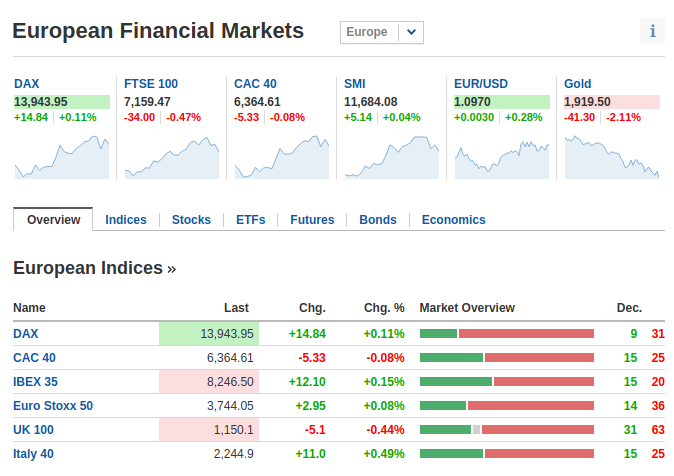This screenshot has width=674, height=476.
Task: Click the IBEX 35 market overview bar
Action: tap(507, 382)
